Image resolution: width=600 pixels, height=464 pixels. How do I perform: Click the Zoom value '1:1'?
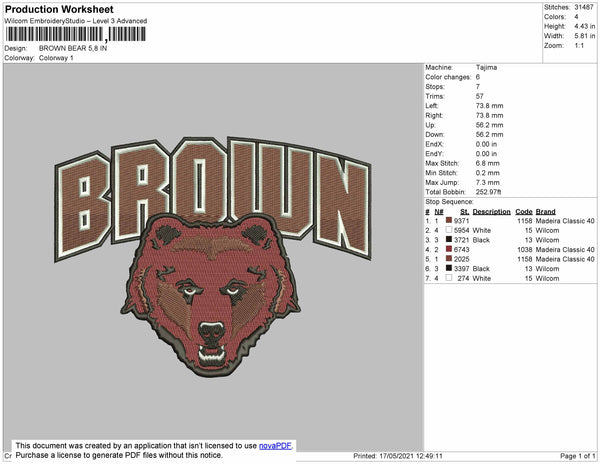pyautogui.click(x=579, y=46)
